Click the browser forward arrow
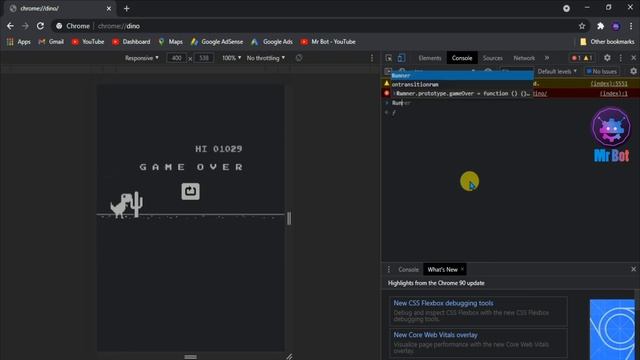This screenshot has height=360, width=640. coord(25,26)
